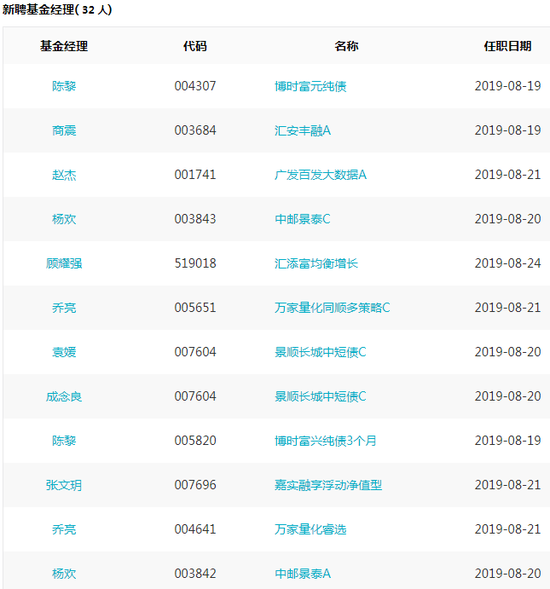The image size is (550, 589).
Task: Open fund link 广发百发大数据A
Action: [320, 175]
